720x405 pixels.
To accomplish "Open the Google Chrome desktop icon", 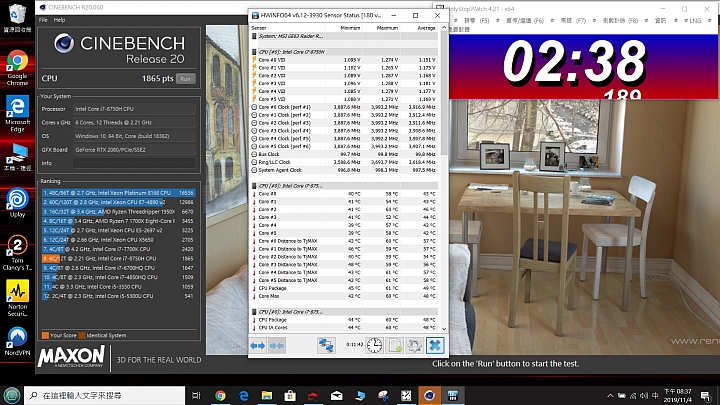I will click(17, 68).
